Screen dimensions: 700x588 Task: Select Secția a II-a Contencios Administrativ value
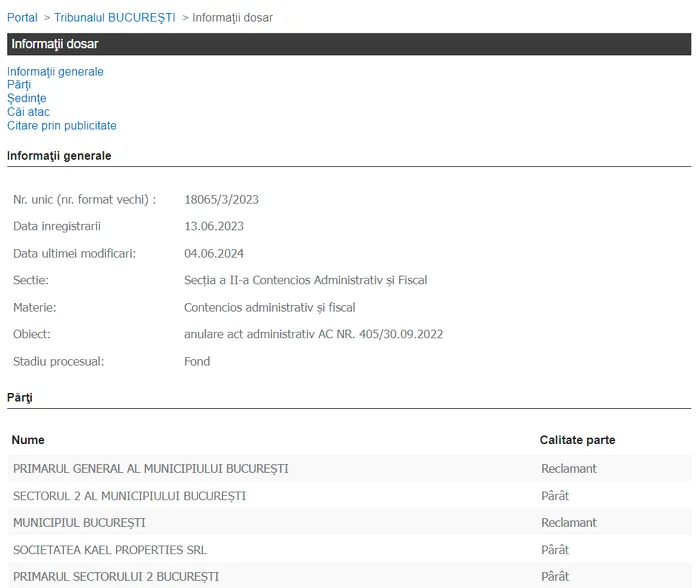(306, 280)
